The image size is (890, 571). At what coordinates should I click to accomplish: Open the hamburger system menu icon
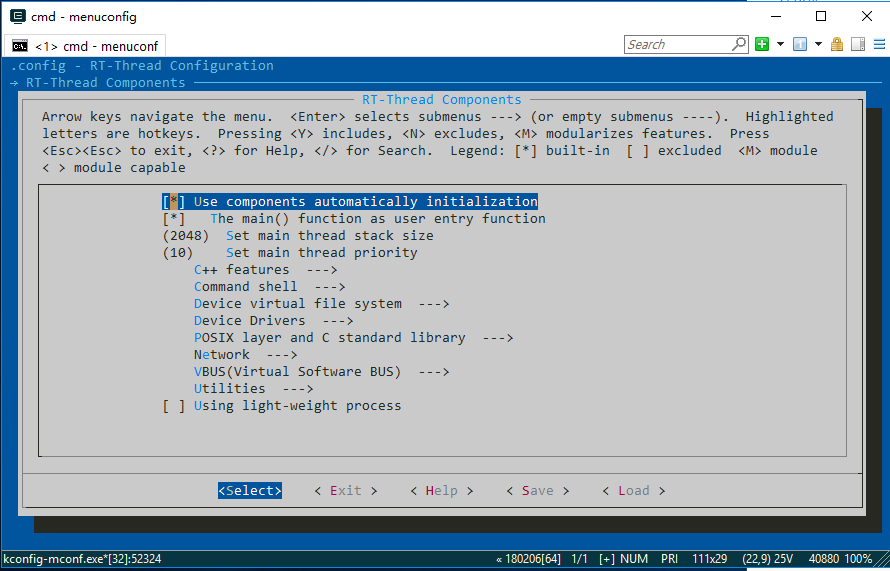click(x=876, y=44)
